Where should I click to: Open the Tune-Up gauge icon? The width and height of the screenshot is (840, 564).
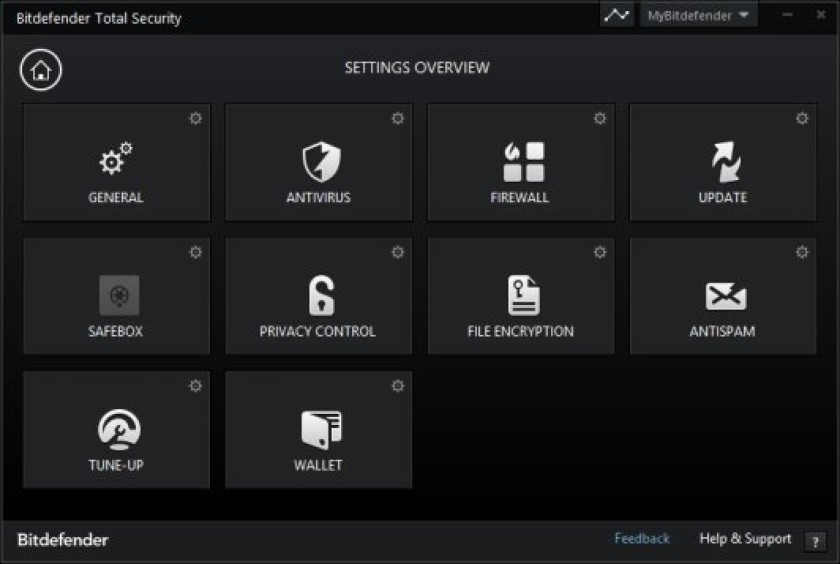119,429
